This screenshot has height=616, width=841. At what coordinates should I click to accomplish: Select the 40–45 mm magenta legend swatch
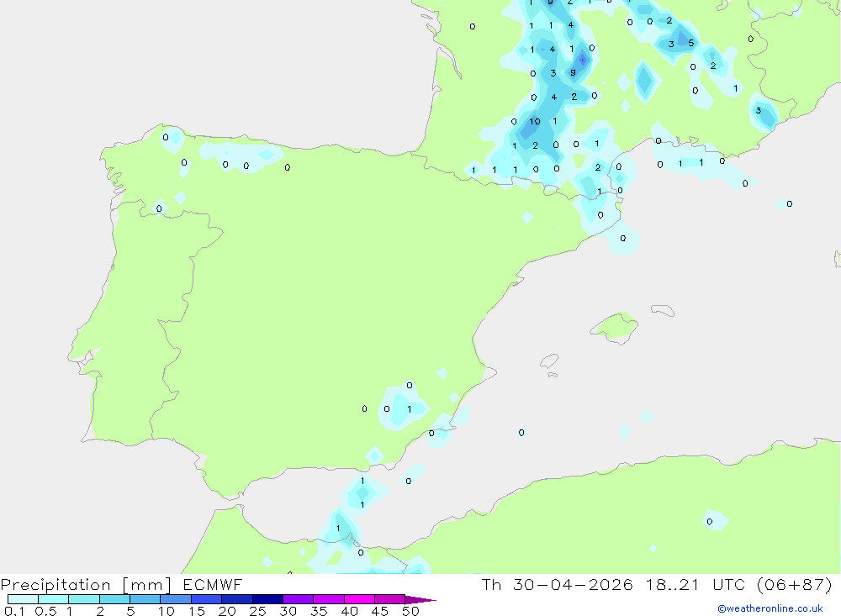point(359,599)
